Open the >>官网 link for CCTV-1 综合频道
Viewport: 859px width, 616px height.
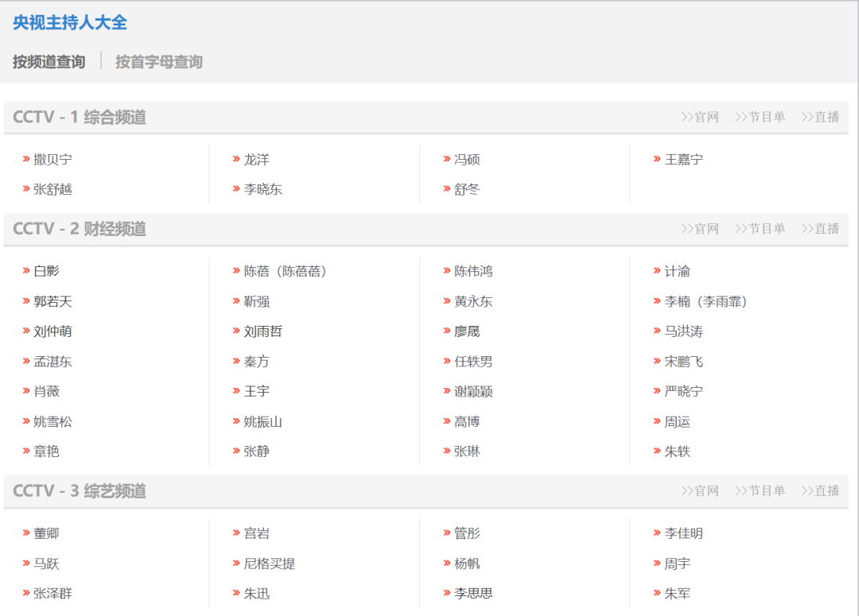700,117
